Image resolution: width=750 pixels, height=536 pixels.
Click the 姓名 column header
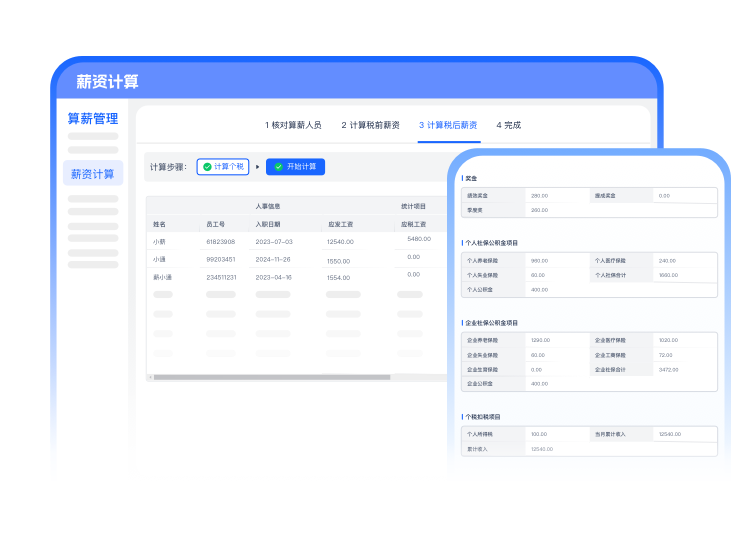(x=160, y=225)
